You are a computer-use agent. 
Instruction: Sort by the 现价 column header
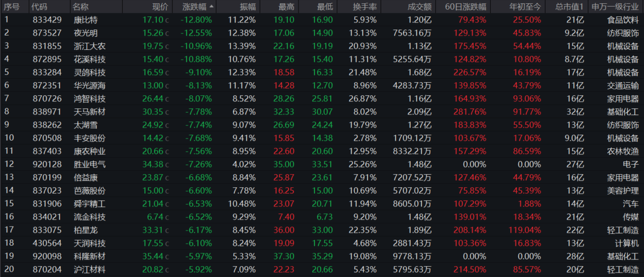(x=160, y=7)
